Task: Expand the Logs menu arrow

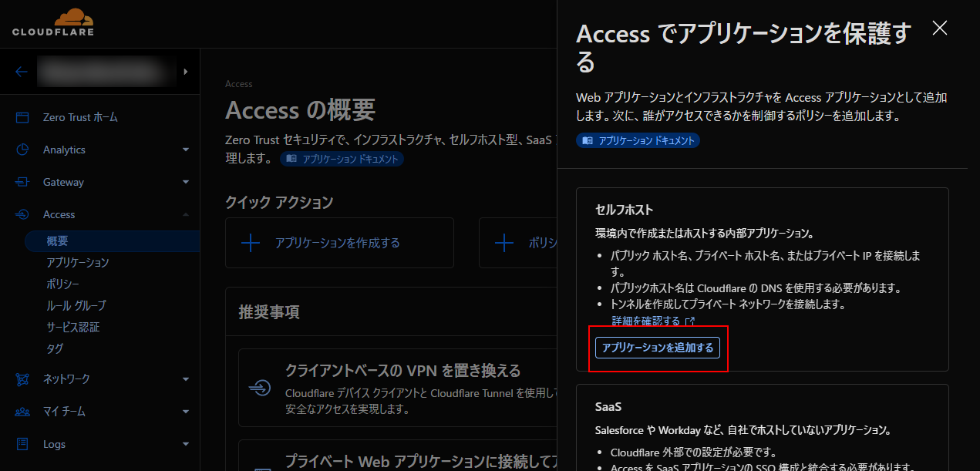Action: click(x=186, y=444)
